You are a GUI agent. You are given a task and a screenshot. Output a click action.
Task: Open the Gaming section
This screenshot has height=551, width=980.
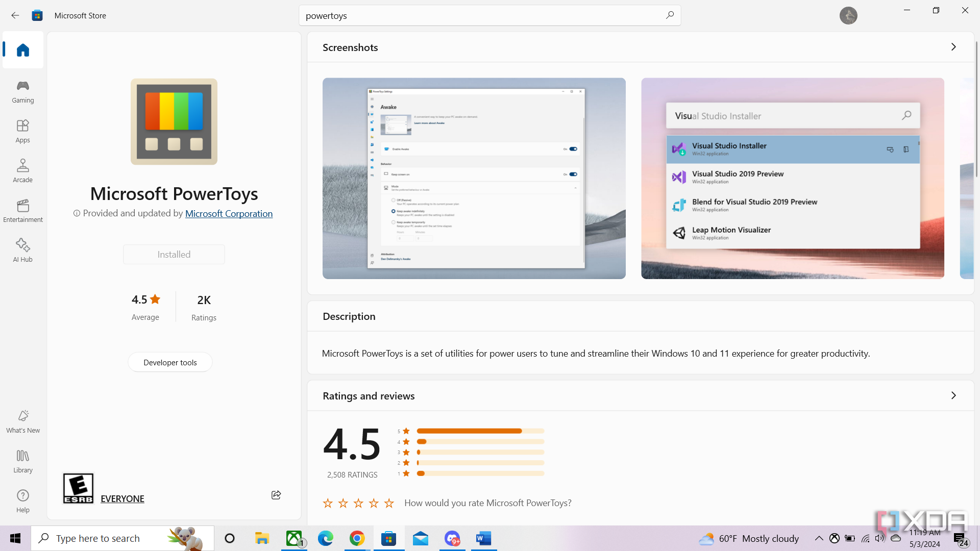pos(23,92)
